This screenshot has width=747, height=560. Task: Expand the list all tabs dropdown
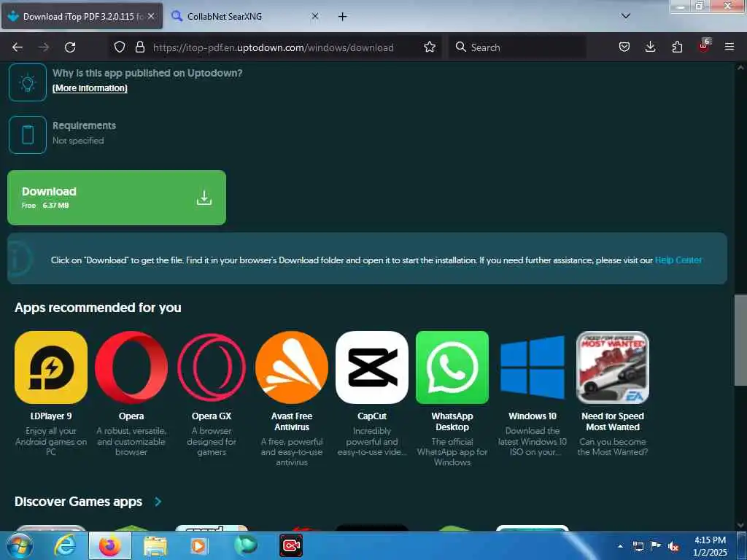coord(626,16)
